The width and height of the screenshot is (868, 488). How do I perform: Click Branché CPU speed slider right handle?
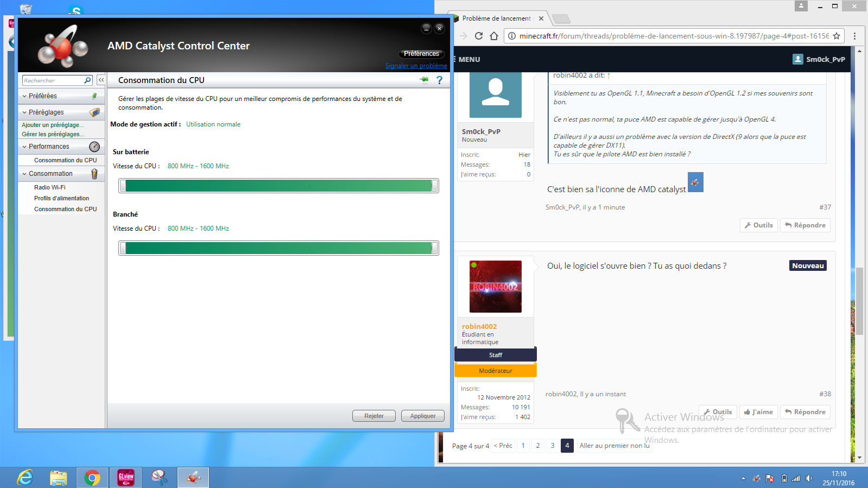pos(435,248)
